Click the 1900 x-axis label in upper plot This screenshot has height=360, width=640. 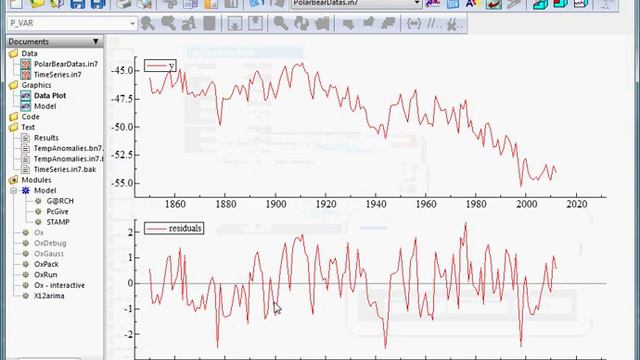pyautogui.click(x=276, y=204)
